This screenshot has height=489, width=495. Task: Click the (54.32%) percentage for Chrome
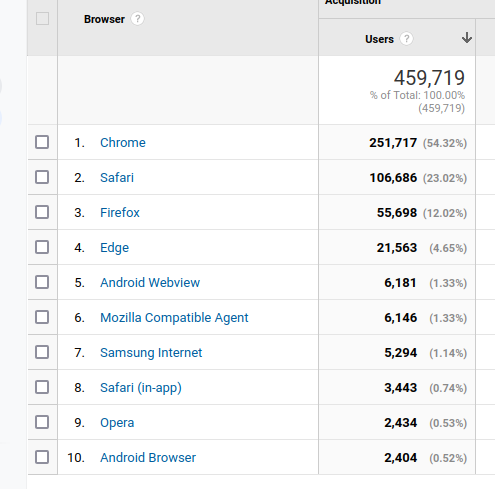click(445, 143)
